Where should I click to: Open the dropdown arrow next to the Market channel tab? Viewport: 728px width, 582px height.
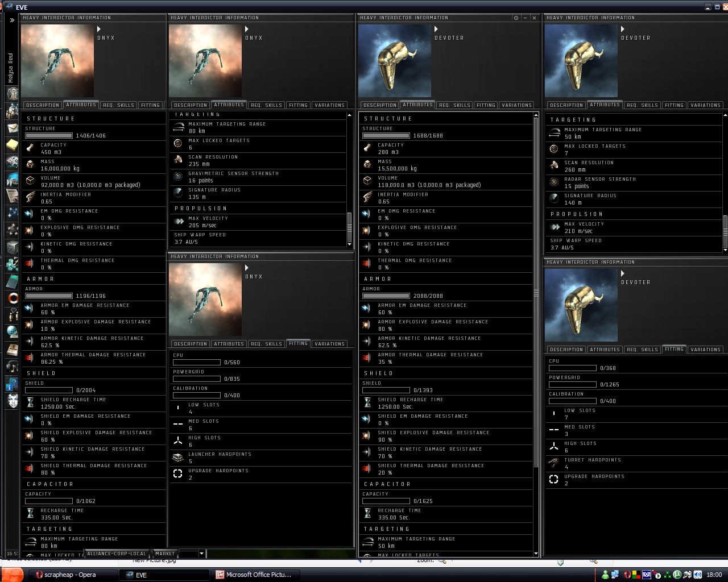pyautogui.click(x=201, y=553)
